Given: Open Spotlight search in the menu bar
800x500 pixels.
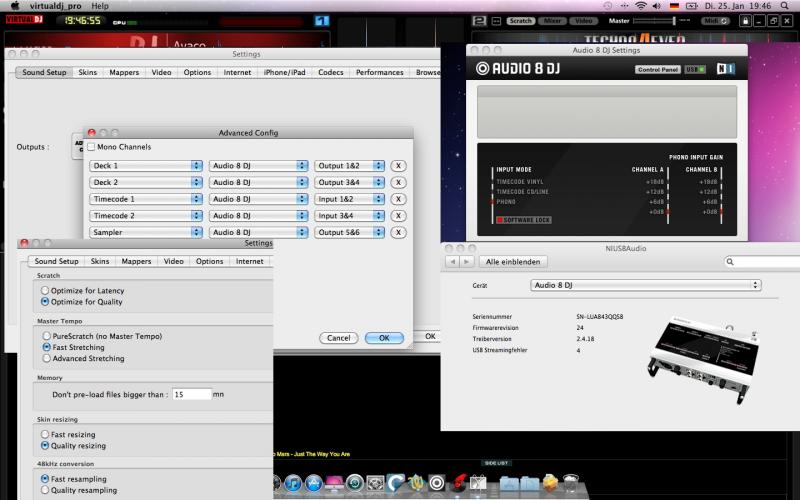Looking at the screenshot, I should pos(784,6).
